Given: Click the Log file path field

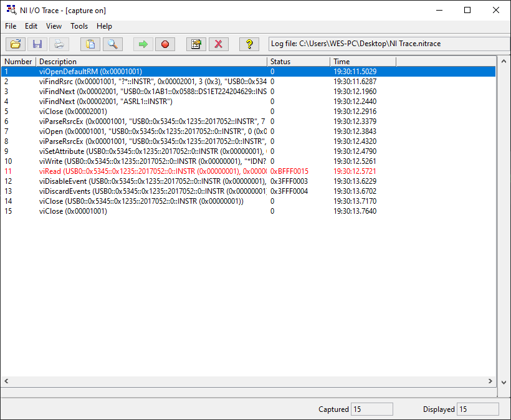Looking at the screenshot, I should click(389, 44).
